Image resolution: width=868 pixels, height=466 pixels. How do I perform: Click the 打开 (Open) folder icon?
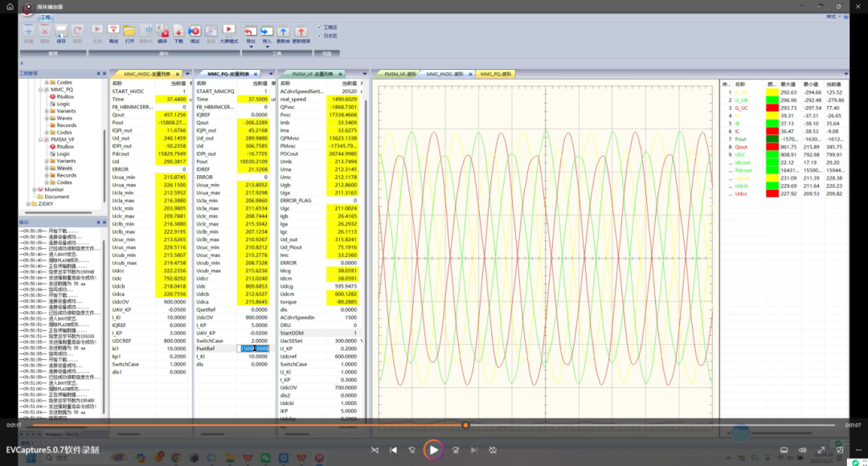point(129,31)
